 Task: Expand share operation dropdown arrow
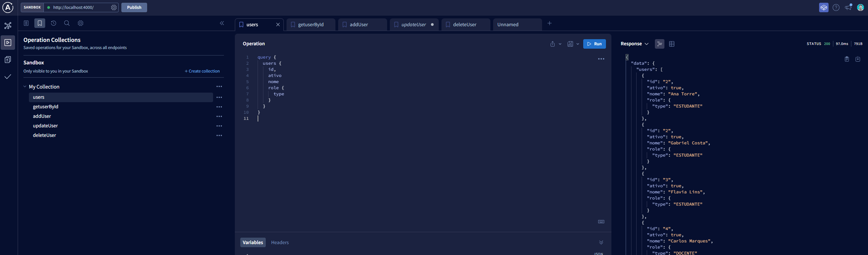pos(560,44)
